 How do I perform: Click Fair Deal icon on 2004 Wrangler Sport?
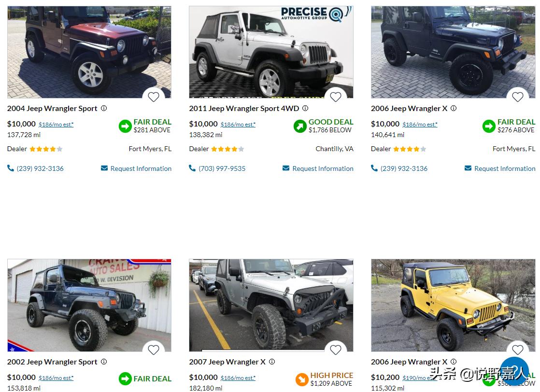coord(125,126)
